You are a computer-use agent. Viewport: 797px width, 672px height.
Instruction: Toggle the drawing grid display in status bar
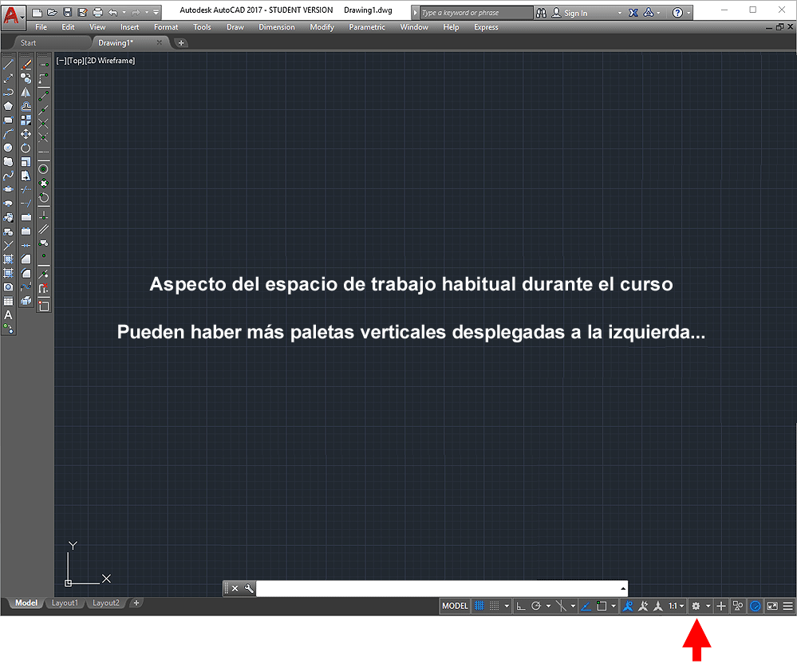click(x=479, y=606)
